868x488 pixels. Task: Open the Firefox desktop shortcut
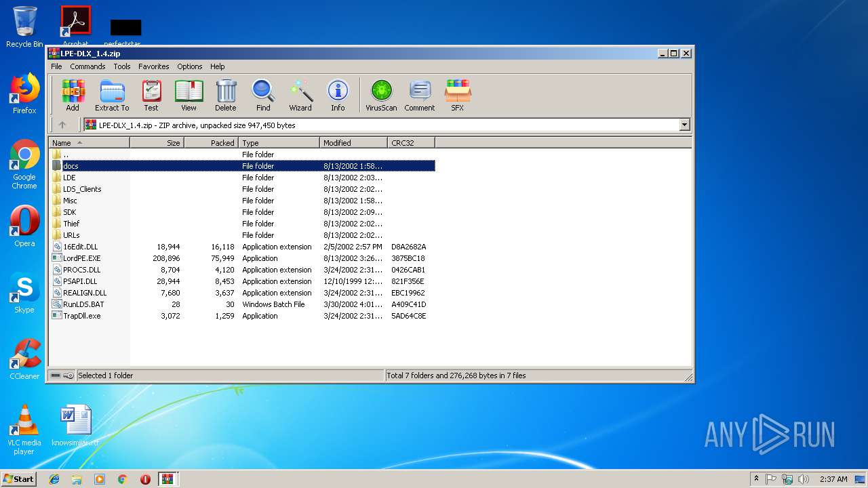[24, 94]
